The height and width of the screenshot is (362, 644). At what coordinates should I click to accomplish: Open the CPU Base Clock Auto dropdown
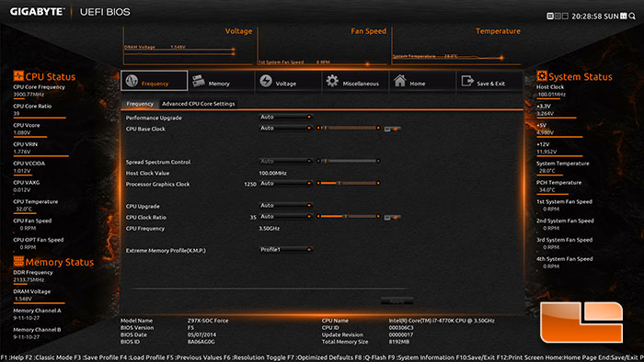[x=286, y=128]
